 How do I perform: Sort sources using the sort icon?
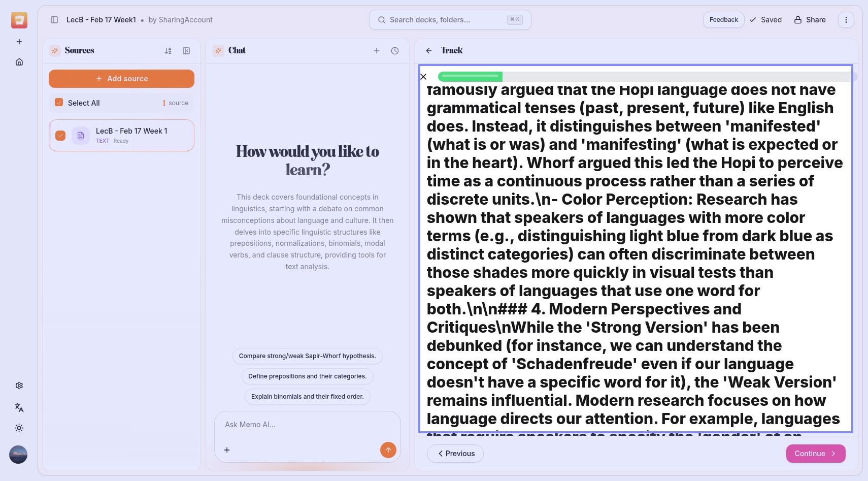click(168, 51)
